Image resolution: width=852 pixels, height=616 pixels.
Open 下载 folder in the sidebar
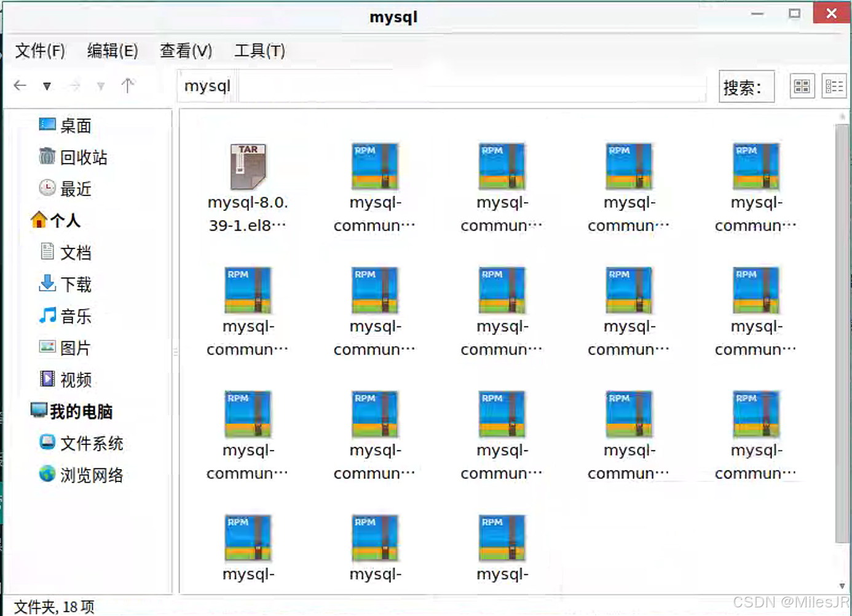click(65, 284)
